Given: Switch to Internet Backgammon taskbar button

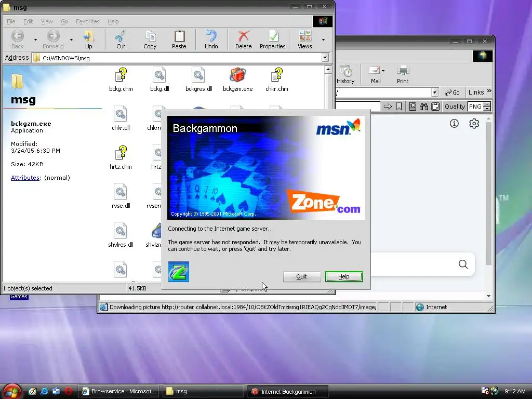Looking at the screenshot, I should [x=287, y=392].
